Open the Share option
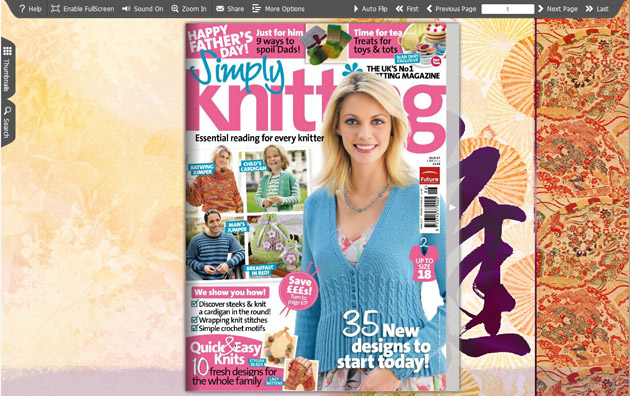 [x=230, y=8]
